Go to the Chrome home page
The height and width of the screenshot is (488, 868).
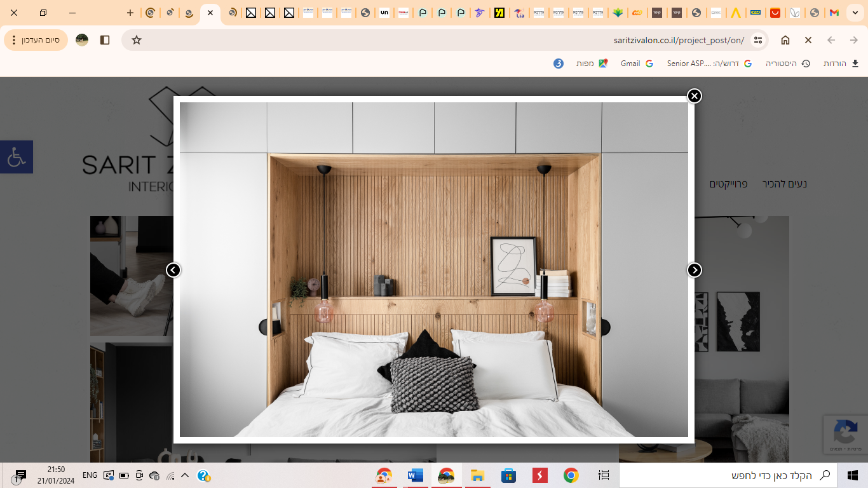pos(785,40)
